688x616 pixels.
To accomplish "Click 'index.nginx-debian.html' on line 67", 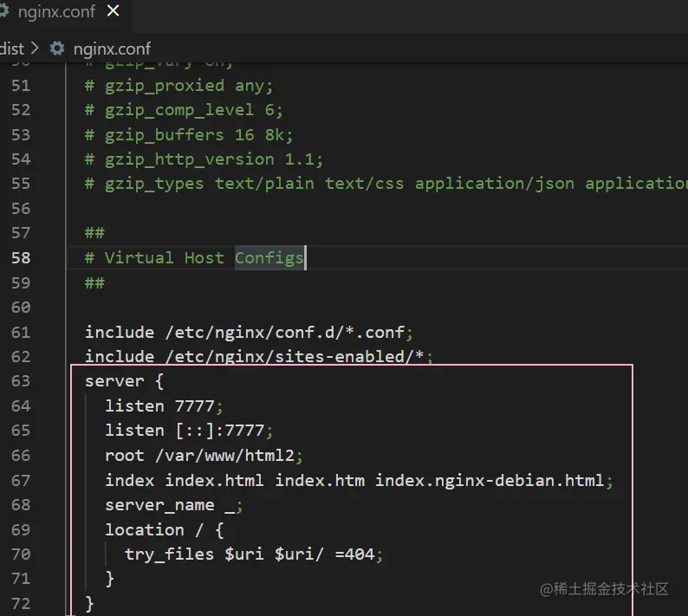I will tap(490, 481).
